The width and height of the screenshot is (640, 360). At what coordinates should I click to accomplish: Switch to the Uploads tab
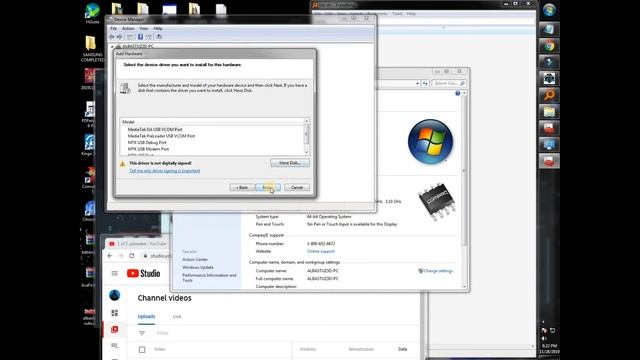(x=146, y=316)
